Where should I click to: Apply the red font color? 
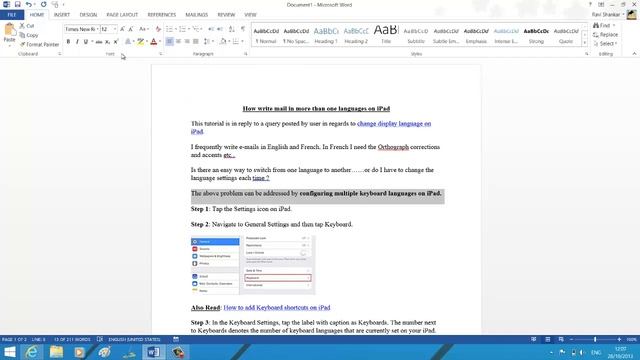(153, 42)
